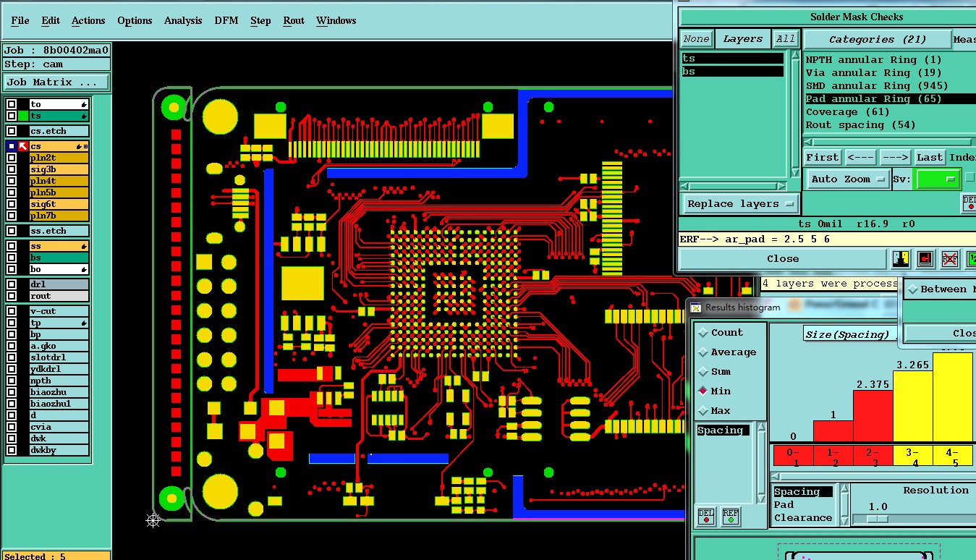The width and height of the screenshot is (976, 560).
Task: Open the Analysis menu
Action: (183, 20)
